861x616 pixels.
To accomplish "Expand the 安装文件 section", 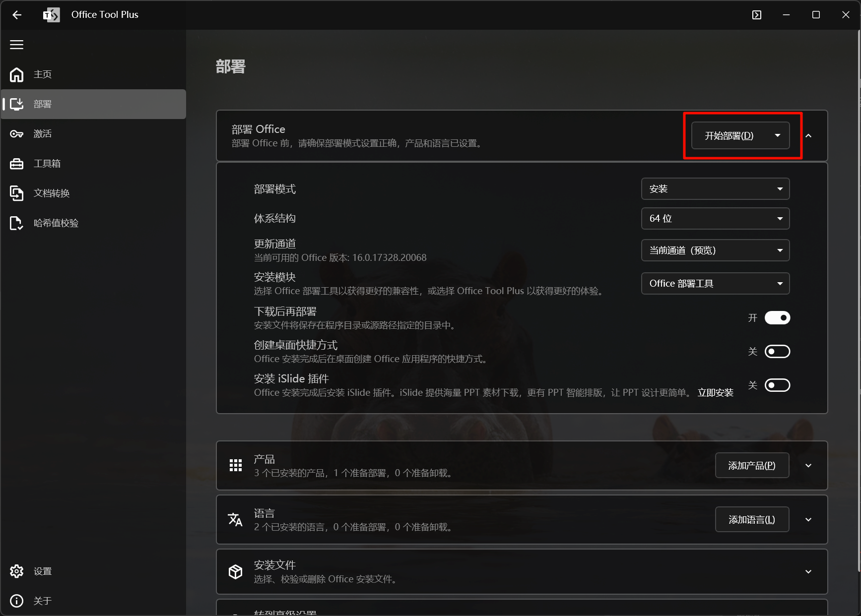I will tap(808, 572).
